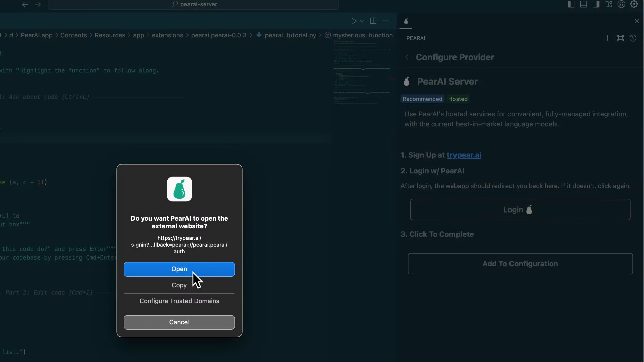Click the trypear.ai signin URL text
The image size is (644, 362).
point(179,245)
